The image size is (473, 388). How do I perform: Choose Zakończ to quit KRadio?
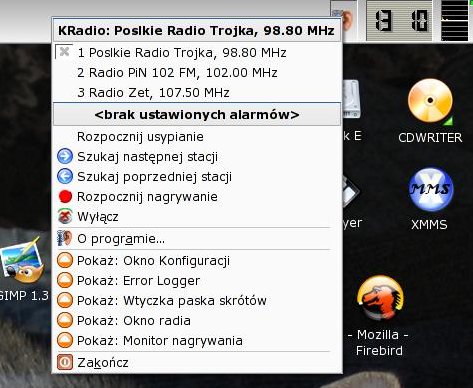click(197, 363)
